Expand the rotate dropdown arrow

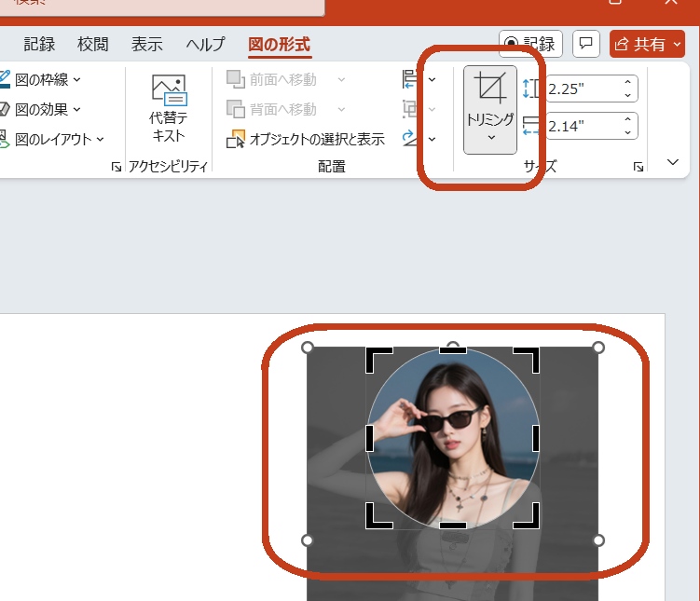[x=432, y=139]
